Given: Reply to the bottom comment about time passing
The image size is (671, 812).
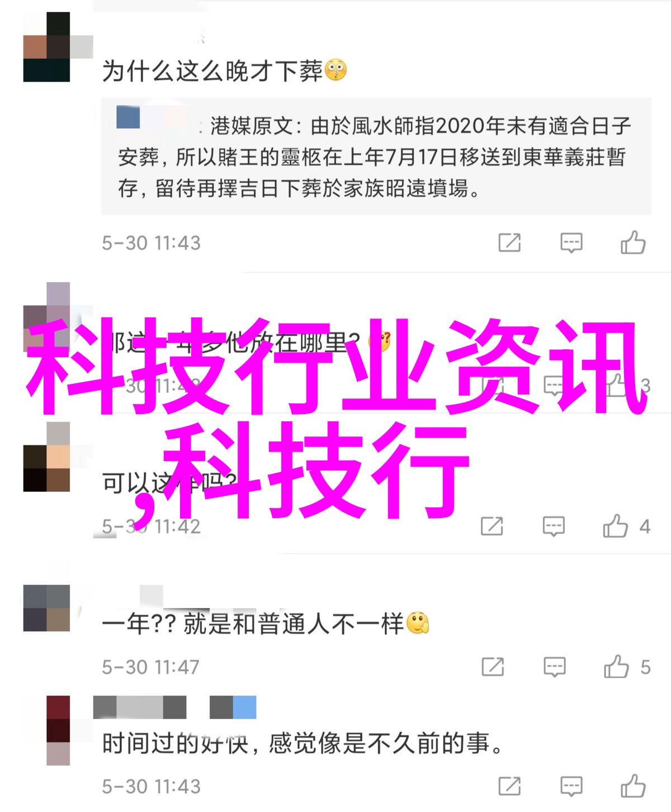Looking at the screenshot, I should [571, 786].
